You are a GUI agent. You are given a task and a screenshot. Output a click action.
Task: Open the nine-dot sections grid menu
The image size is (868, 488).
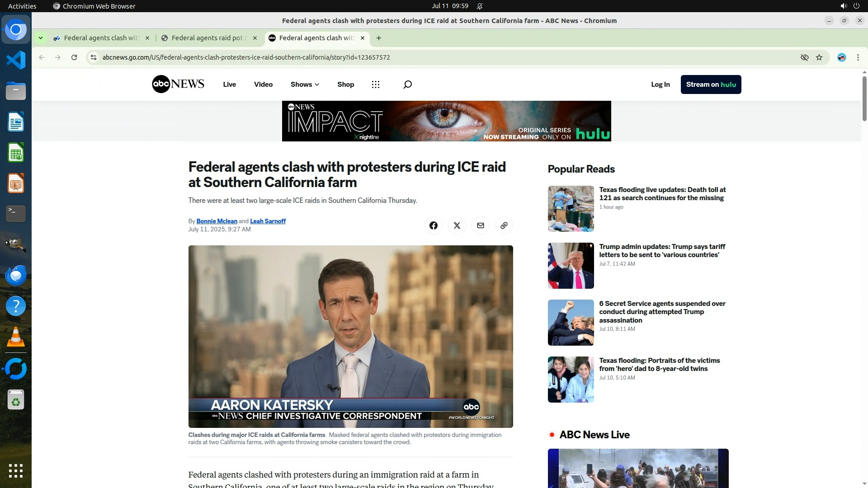[375, 84]
